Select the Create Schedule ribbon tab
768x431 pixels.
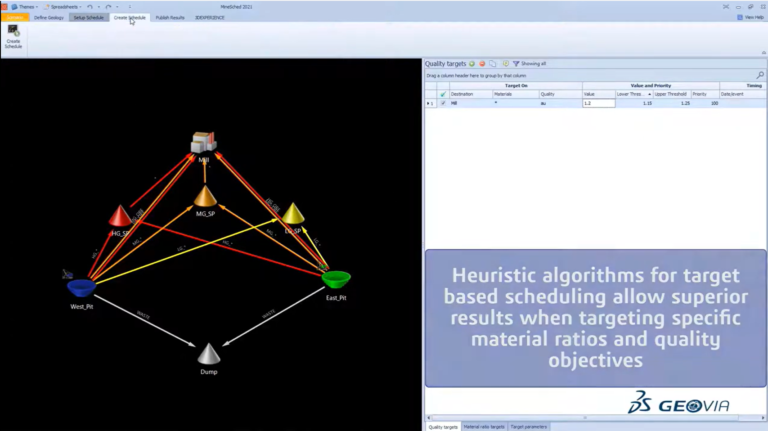tap(130, 17)
